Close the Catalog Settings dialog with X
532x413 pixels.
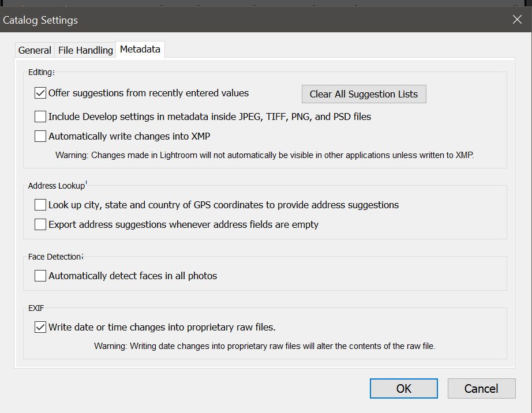pyautogui.click(x=517, y=20)
